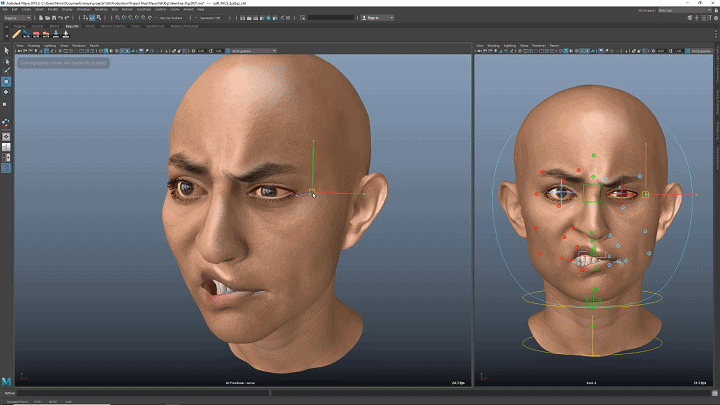Image resolution: width=720 pixels, height=405 pixels.
Task: Toggle the four-view panel layout button
Action: tap(6, 146)
